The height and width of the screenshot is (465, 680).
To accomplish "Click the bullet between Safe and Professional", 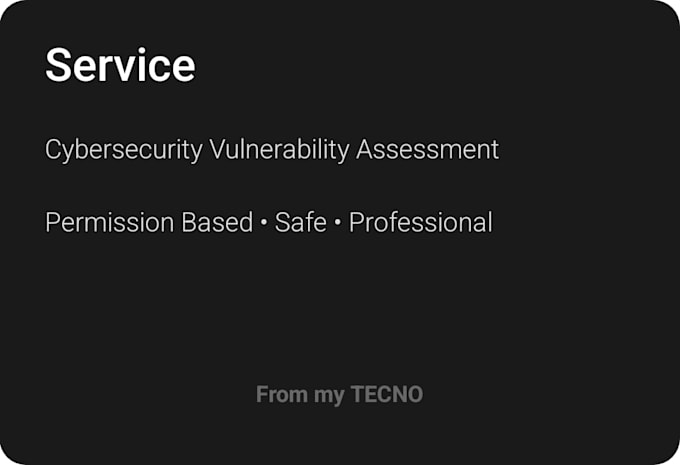I will [337, 223].
